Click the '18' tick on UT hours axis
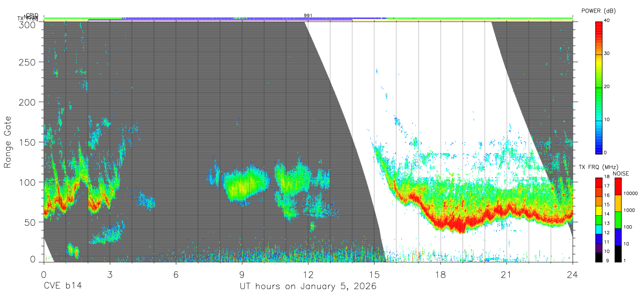This screenshot has width=644, height=297. 441,274
